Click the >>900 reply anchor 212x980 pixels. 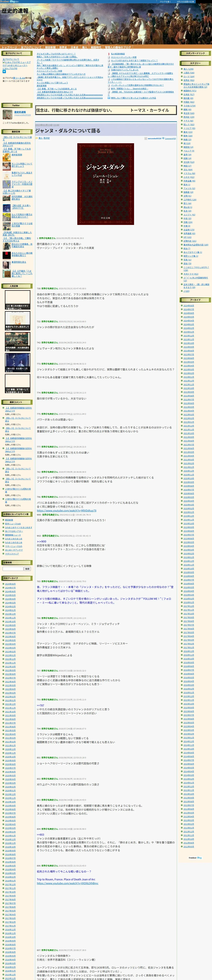pyautogui.click(x=41, y=541)
